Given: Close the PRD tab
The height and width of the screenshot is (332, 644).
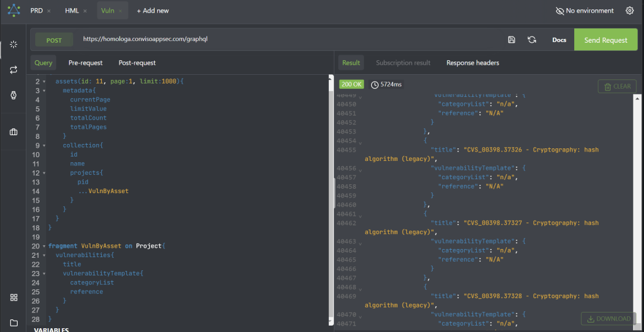Looking at the screenshot, I should click(x=49, y=11).
